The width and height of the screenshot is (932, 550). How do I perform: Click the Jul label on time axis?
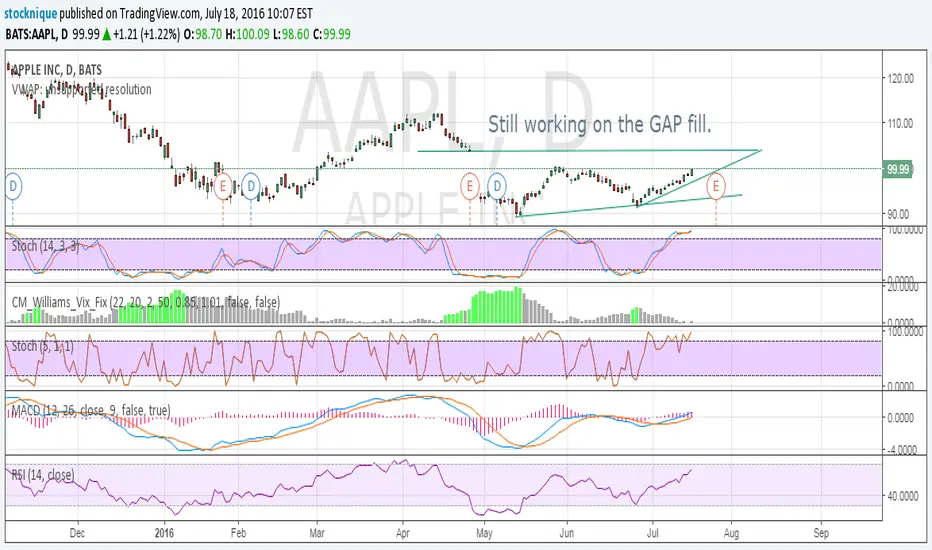click(653, 533)
